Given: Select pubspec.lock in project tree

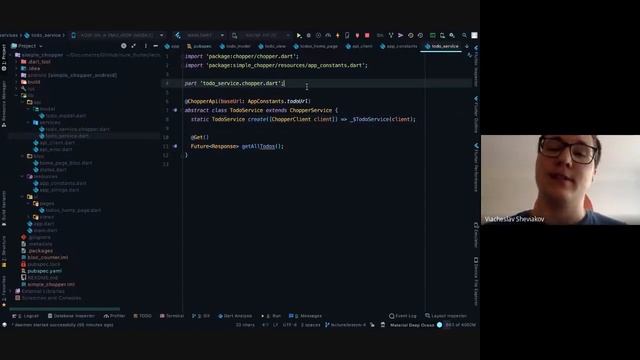Looking at the screenshot, I should pyautogui.click(x=41, y=264).
